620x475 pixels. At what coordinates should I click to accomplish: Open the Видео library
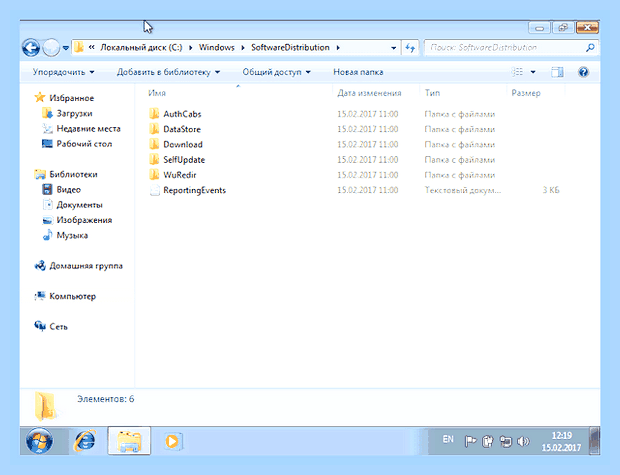pos(68,190)
